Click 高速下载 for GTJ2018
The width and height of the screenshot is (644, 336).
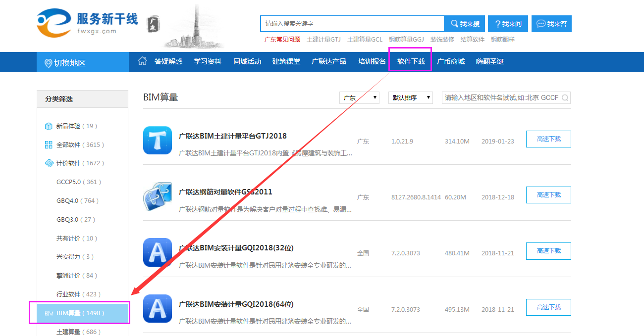coord(548,139)
